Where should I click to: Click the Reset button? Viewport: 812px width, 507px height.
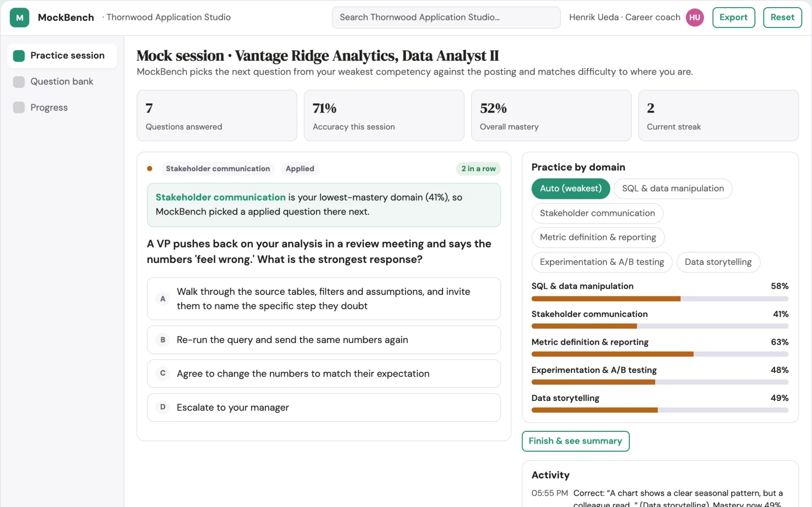[x=782, y=17]
